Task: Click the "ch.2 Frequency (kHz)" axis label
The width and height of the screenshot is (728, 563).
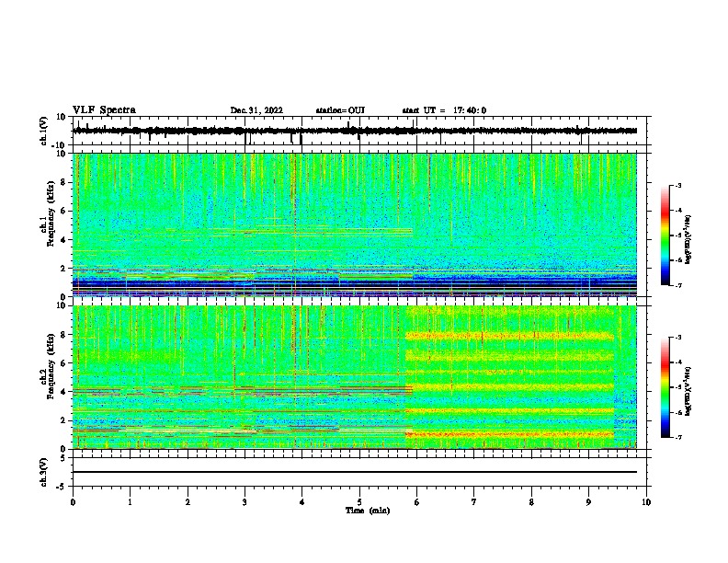Action: pyautogui.click(x=47, y=366)
